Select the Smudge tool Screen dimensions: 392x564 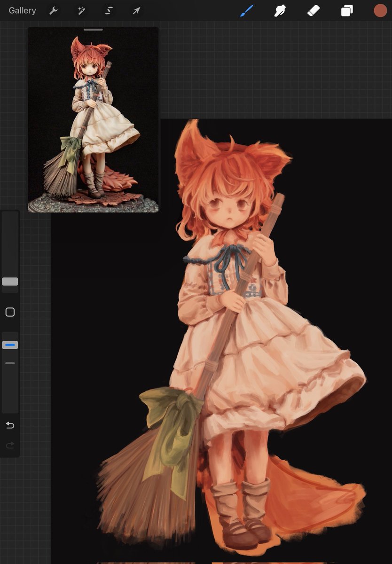(x=280, y=10)
